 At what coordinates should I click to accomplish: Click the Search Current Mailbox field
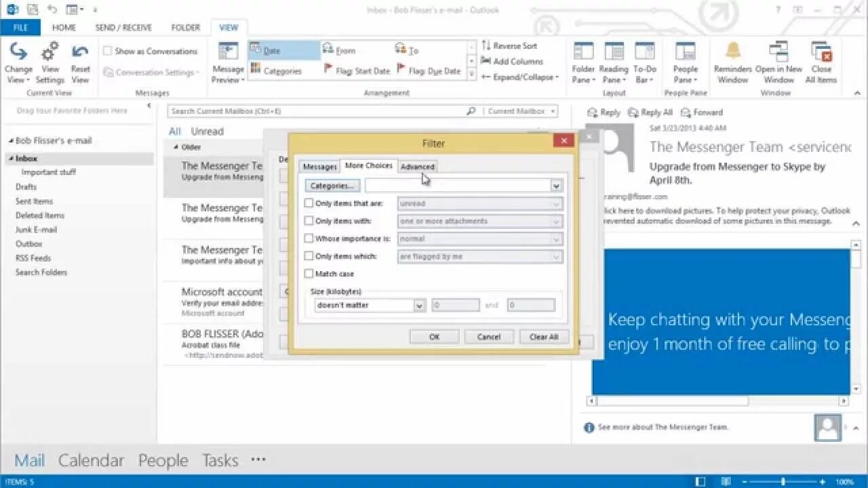[x=317, y=111]
